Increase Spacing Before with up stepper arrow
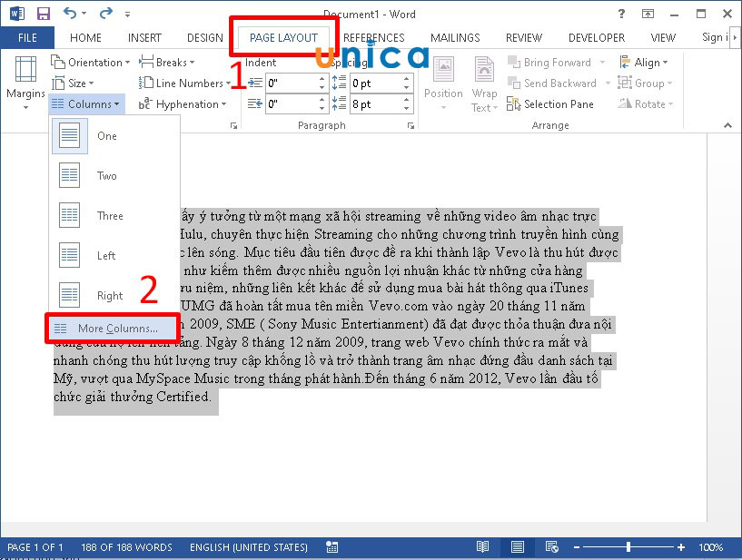The width and height of the screenshot is (742, 560). pos(407,79)
